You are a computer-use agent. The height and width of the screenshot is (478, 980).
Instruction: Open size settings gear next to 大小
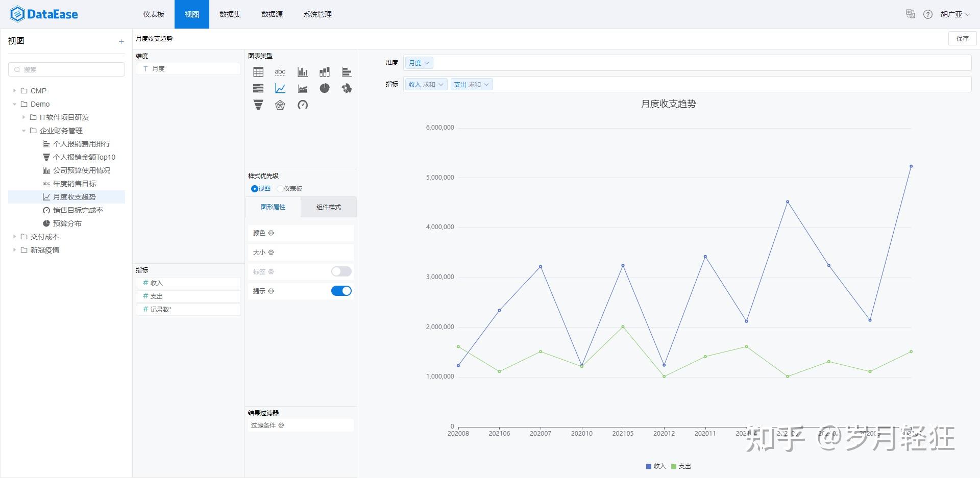click(271, 252)
